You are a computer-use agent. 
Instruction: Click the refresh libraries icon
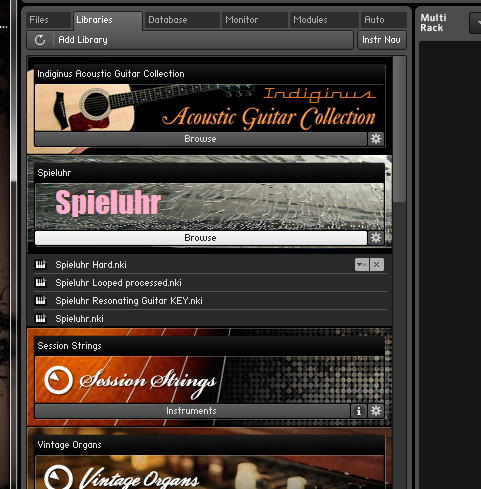pos(40,40)
